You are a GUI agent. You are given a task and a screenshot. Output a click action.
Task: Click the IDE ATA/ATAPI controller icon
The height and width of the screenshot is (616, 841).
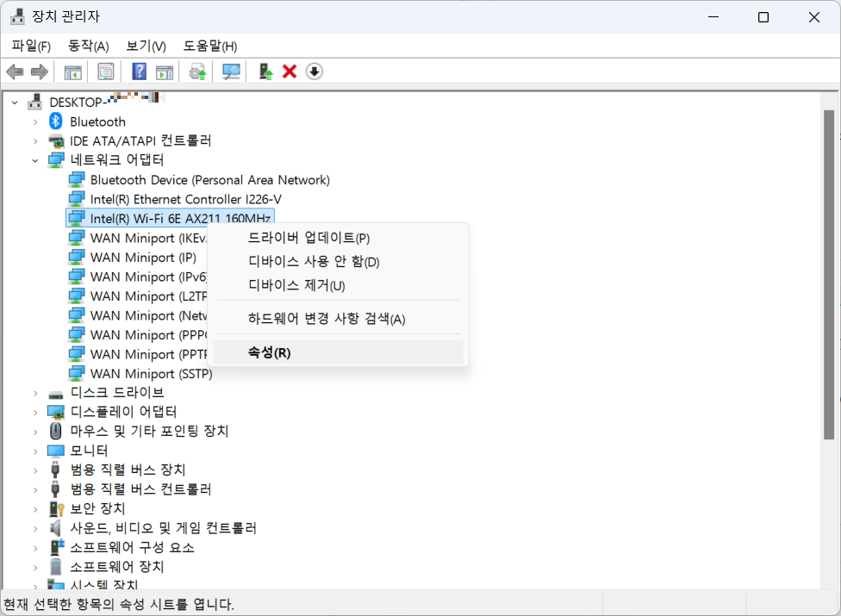coord(56,141)
